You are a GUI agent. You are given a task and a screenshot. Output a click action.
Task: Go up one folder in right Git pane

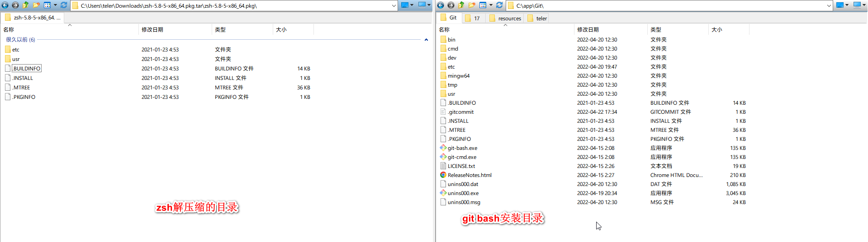coord(461,5)
